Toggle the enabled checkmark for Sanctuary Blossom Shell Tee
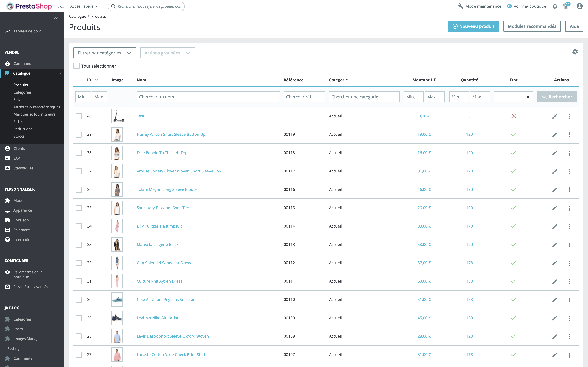Screen dimensions: 588x367 [x=513, y=208]
